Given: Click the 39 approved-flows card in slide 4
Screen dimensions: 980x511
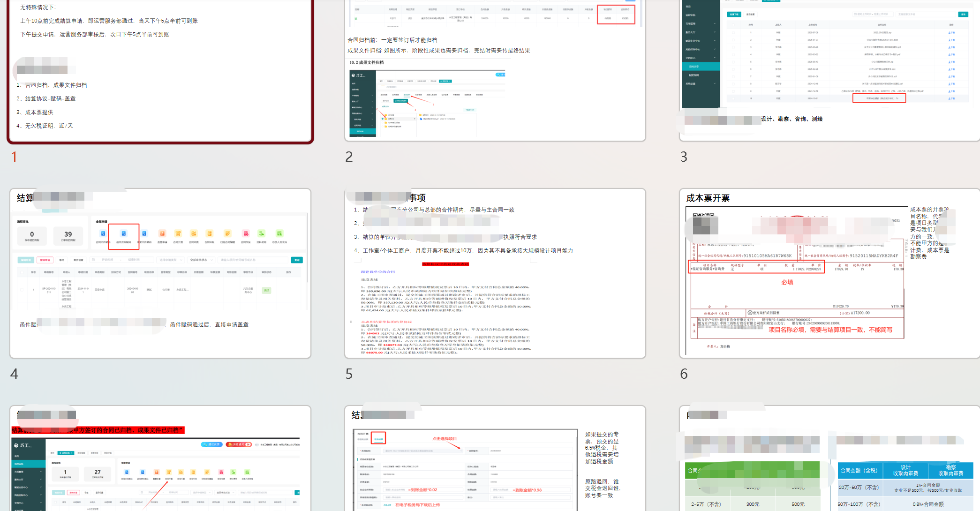Looking at the screenshot, I should tap(68, 236).
